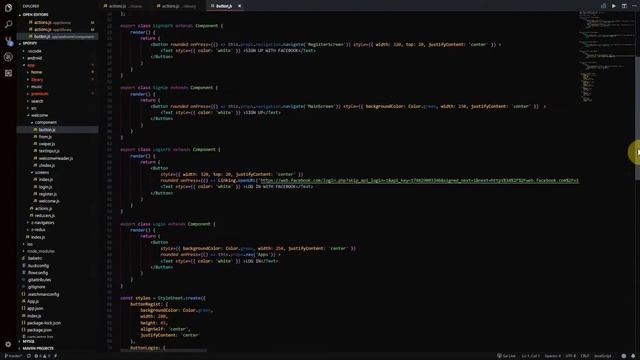The width and height of the screenshot is (640, 360).
Task: Close the button.js editor tab
Action: [240, 6]
